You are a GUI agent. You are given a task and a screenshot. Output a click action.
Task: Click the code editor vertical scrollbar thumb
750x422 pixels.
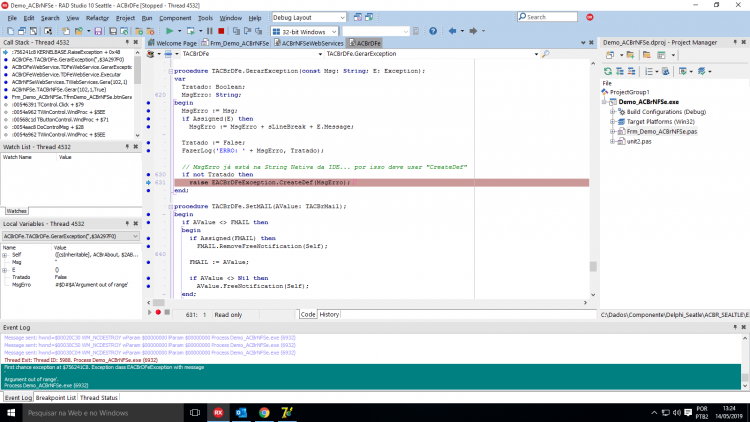coord(593,266)
